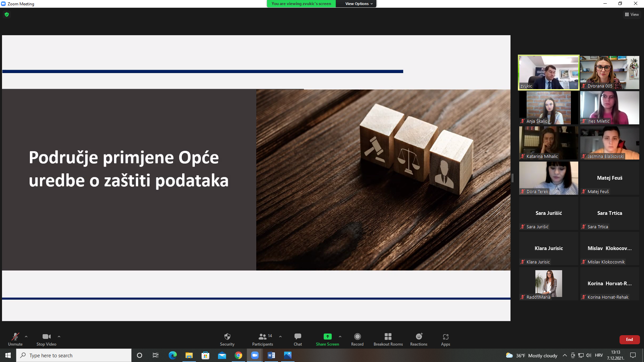Launch Microsoft Edge from taskbar
644x362 pixels.
tap(173, 355)
